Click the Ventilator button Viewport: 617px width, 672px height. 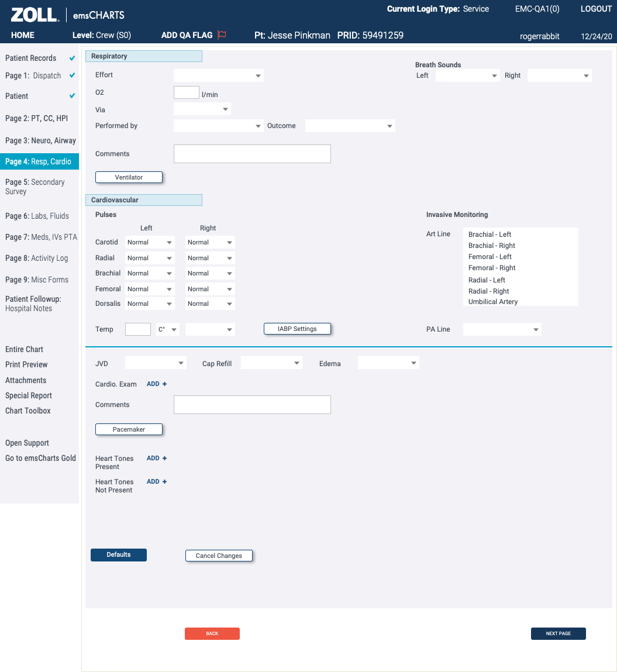pos(129,177)
